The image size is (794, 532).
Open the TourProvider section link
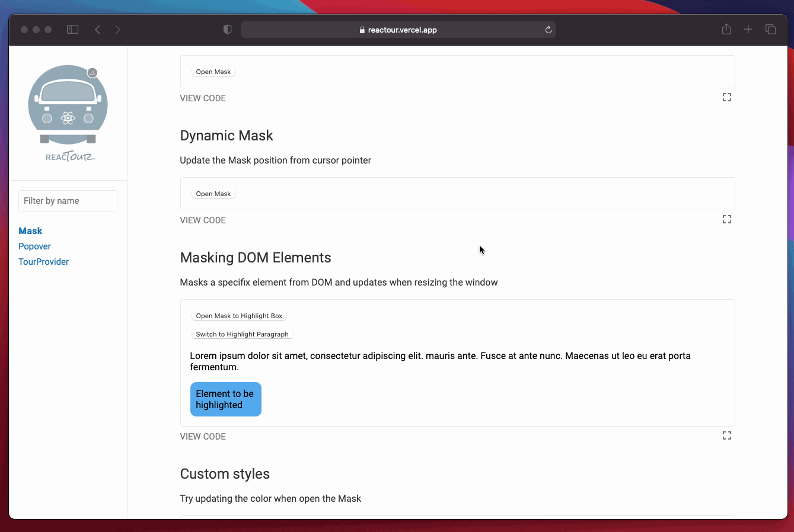[43, 262]
